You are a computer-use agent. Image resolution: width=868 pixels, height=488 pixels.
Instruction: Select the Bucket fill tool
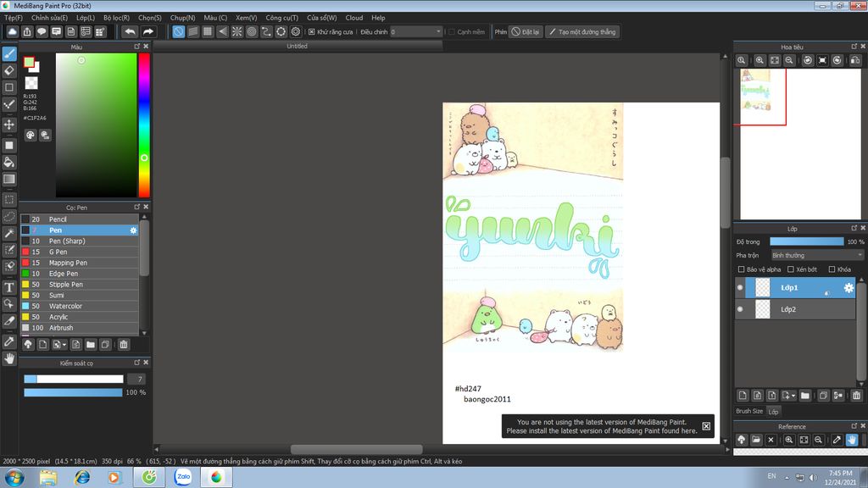point(9,162)
